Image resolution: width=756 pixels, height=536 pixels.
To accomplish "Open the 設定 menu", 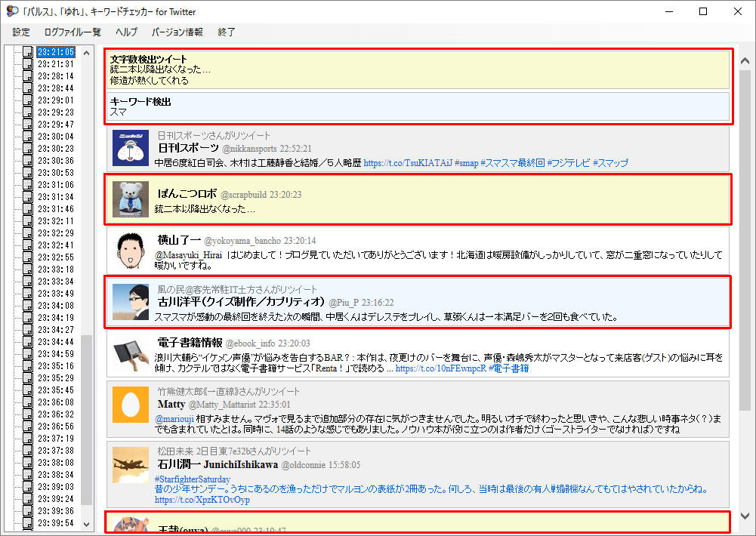I will 20,32.
